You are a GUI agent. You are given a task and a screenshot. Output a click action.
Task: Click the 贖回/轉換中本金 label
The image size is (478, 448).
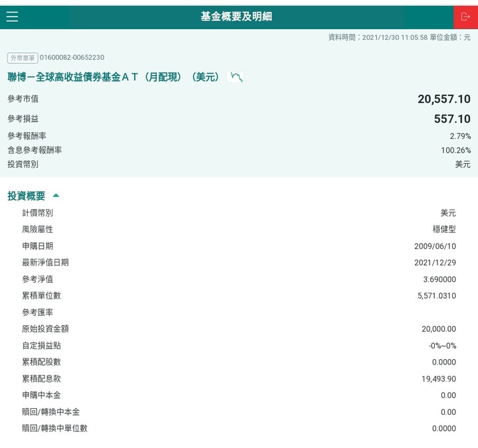coord(51,411)
